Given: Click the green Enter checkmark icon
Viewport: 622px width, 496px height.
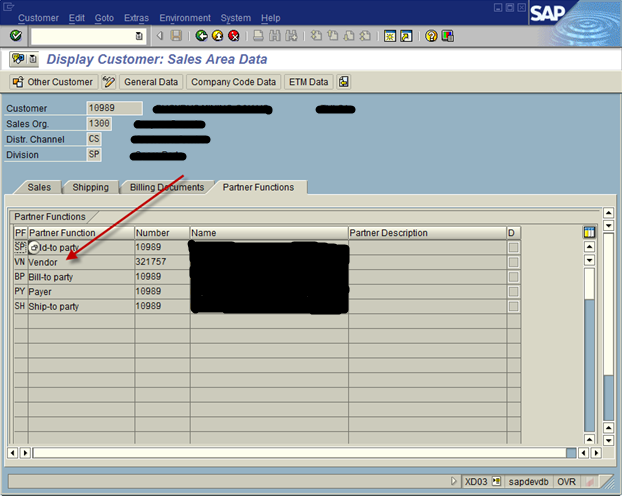Looking at the screenshot, I should pyautogui.click(x=16, y=36).
